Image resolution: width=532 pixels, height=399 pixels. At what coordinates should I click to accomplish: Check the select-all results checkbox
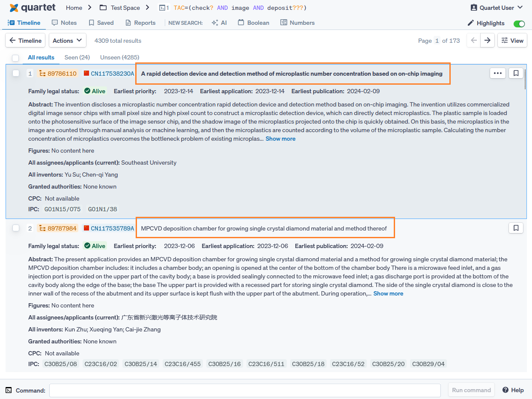click(15, 58)
